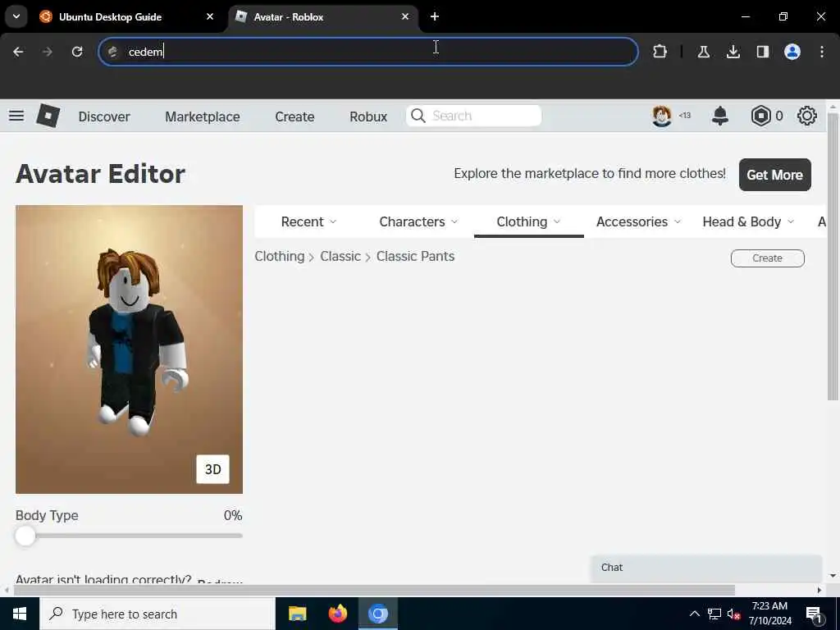This screenshot has height=630, width=840.
Task: Click the Clothing breadcrumb
Action: click(279, 256)
